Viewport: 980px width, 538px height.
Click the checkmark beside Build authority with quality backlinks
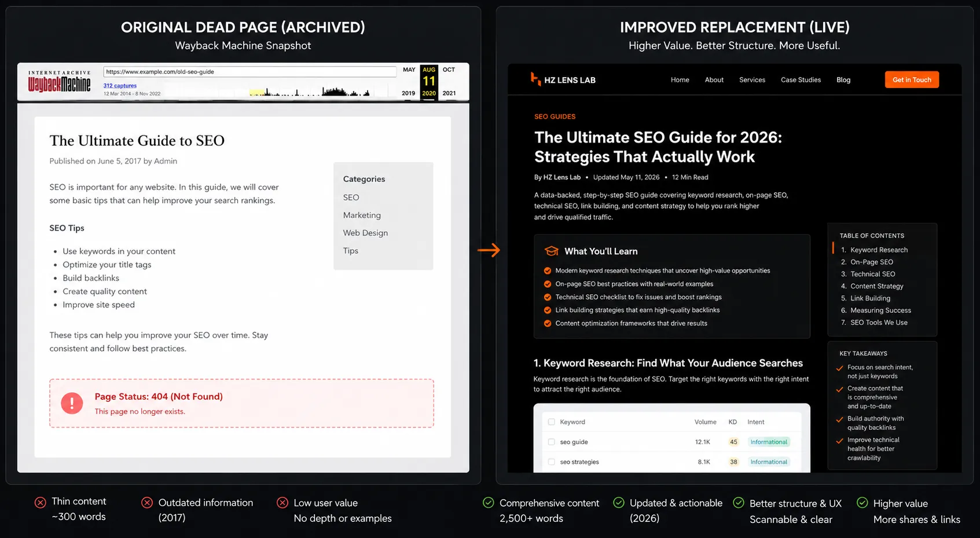pos(839,419)
